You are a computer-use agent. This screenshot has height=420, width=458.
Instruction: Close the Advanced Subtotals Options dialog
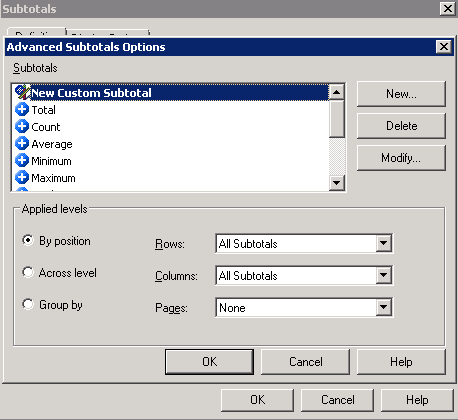444,47
